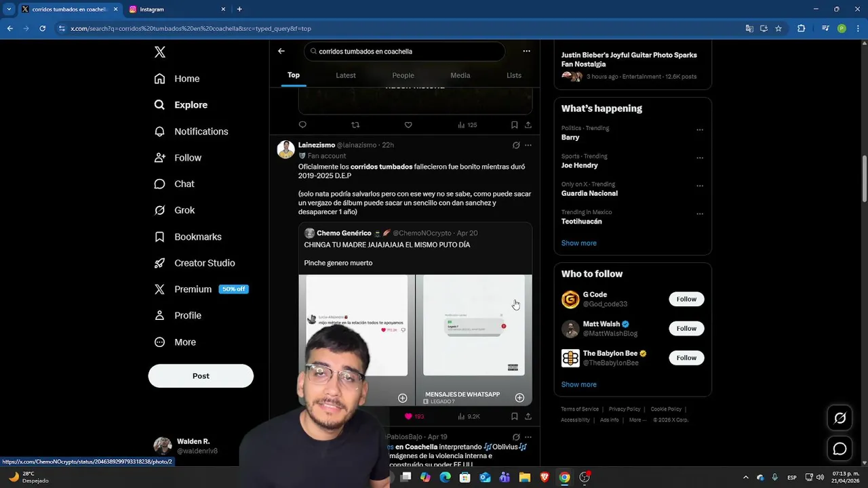Open options for Barry trend
The height and width of the screenshot is (488, 868).
[700, 129]
